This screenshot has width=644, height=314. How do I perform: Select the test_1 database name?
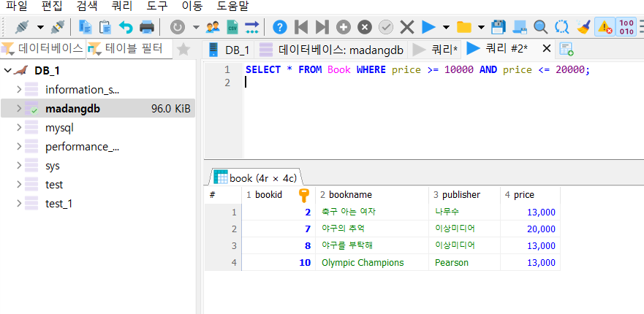point(59,204)
